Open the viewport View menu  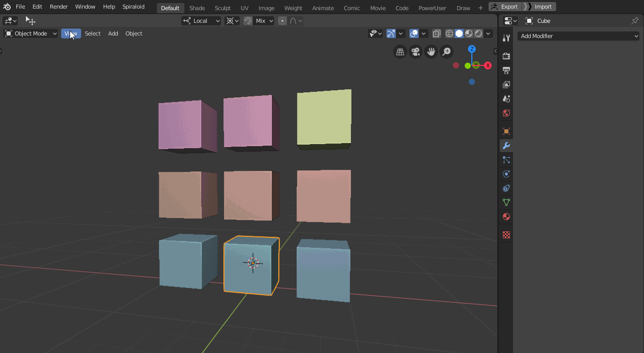[x=71, y=33]
